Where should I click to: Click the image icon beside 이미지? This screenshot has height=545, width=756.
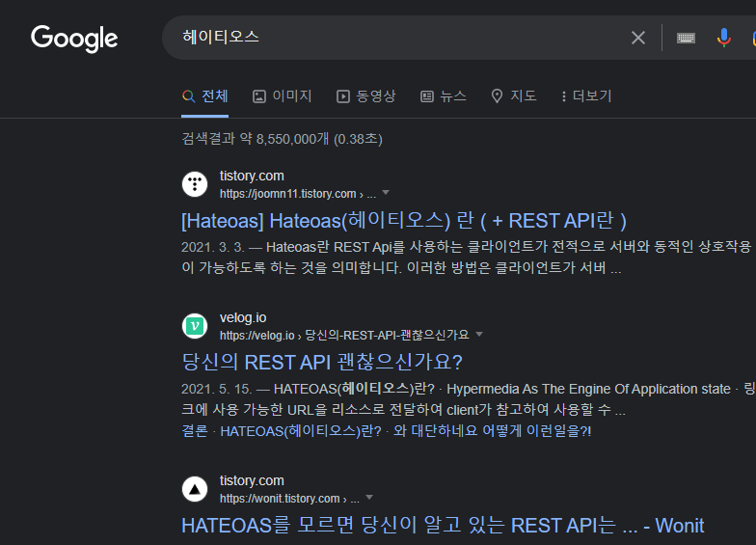pos(259,96)
